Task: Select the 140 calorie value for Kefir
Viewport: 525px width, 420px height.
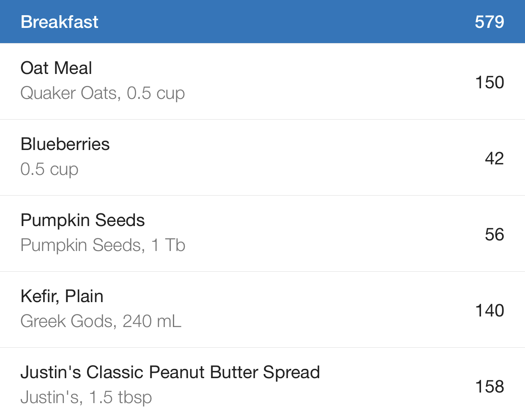Action: coord(489,311)
